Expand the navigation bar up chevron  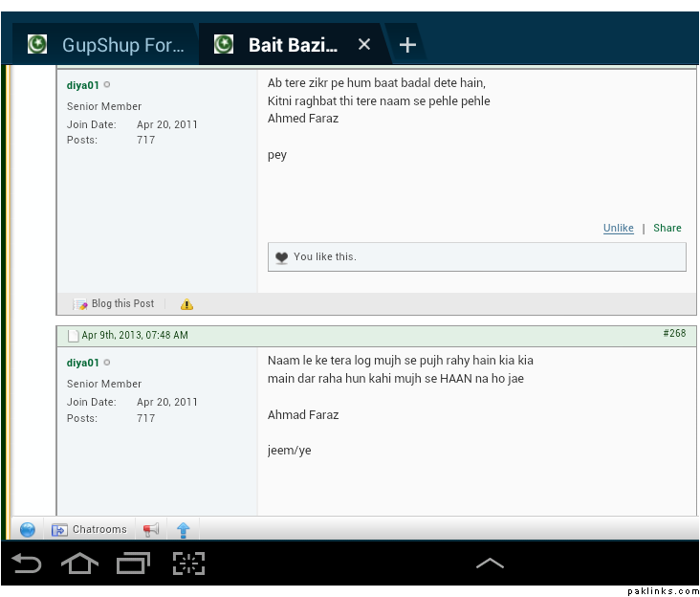(x=490, y=564)
